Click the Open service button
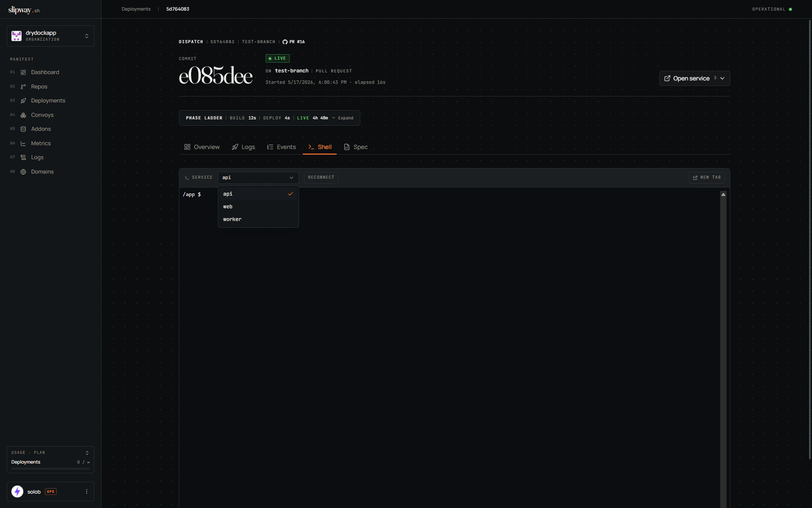The image size is (812, 508). [x=694, y=78]
